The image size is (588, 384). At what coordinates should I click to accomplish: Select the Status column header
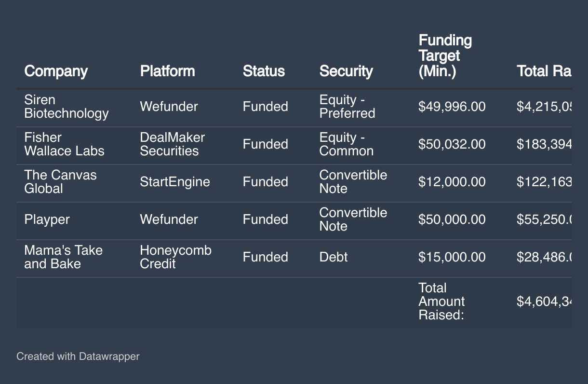point(264,71)
